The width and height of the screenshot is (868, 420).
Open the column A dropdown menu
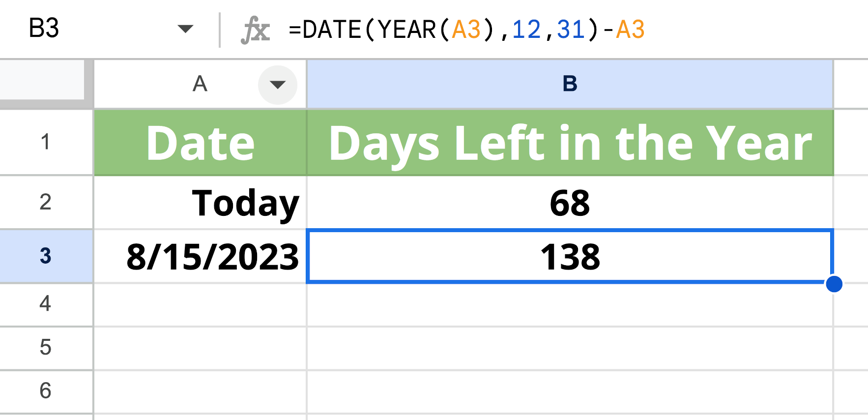[x=277, y=85]
